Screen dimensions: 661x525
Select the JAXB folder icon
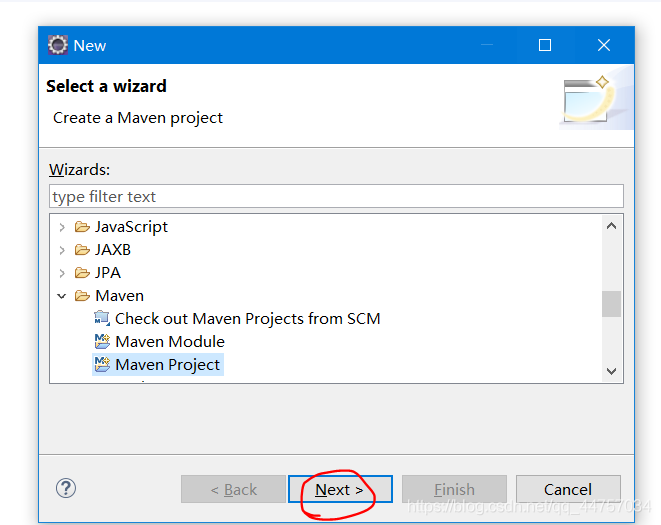tap(82, 250)
